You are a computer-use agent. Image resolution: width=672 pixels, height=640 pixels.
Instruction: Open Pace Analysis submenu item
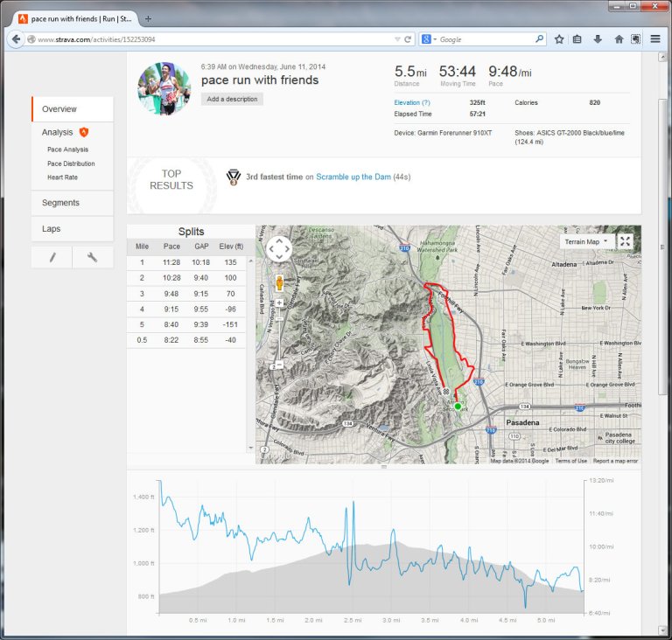(67, 150)
